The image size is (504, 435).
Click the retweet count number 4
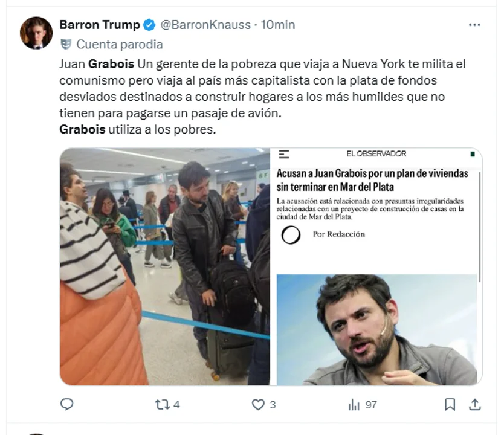click(x=176, y=405)
